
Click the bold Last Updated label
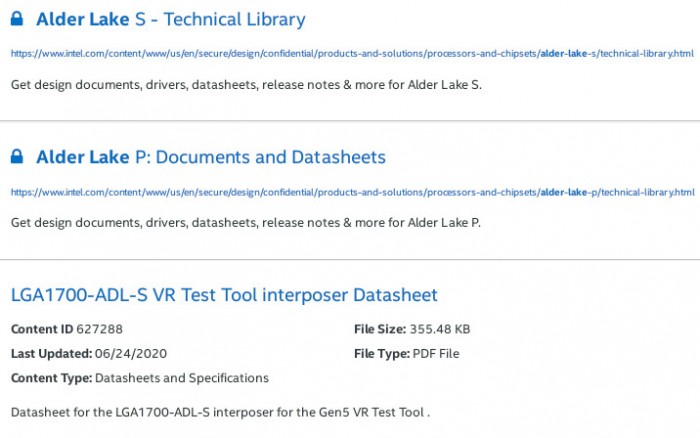coord(51,354)
